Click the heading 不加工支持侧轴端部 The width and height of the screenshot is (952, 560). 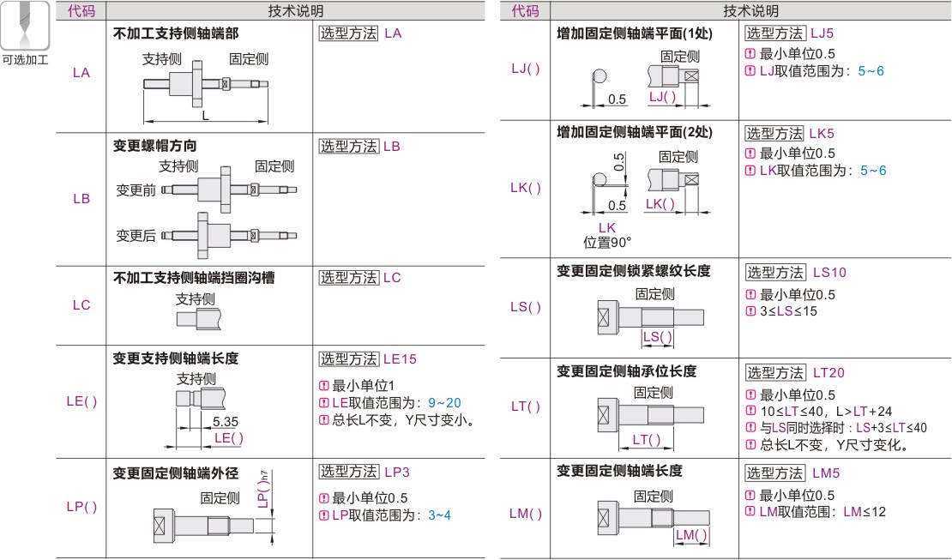pyautogui.click(x=176, y=33)
